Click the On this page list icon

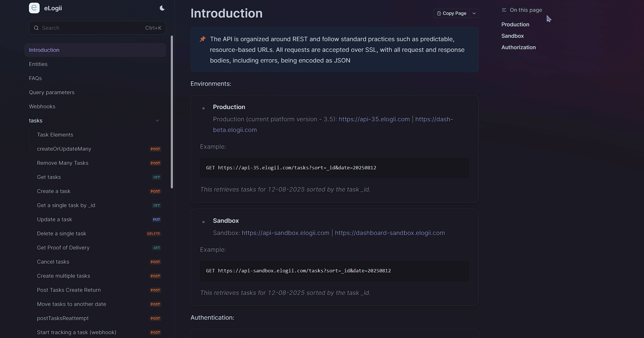click(x=504, y=10)
